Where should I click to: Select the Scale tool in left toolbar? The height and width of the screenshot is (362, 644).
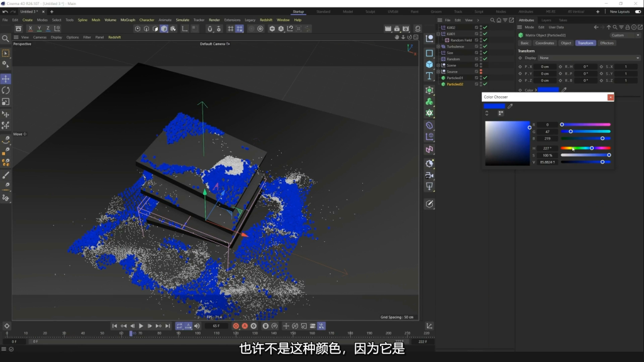[6, 102]
